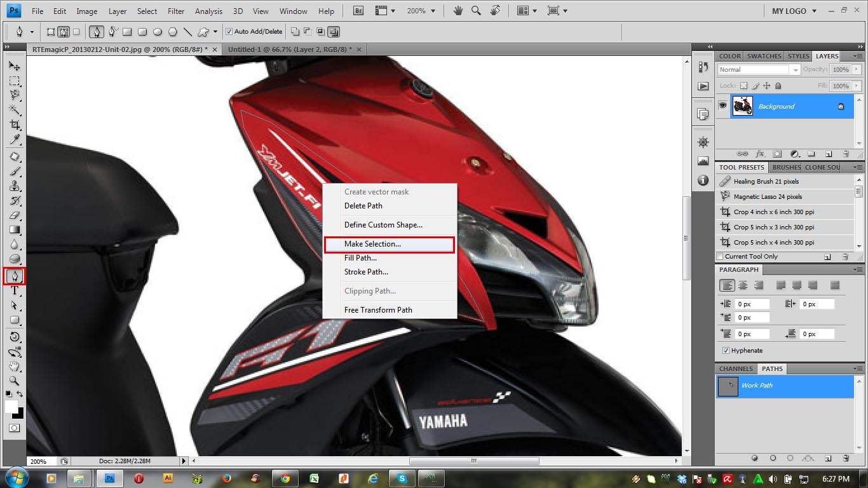Select the Zoom tool in the toolbox
The width and height of the screenshot is (868, 488).
tap(14, 381)
